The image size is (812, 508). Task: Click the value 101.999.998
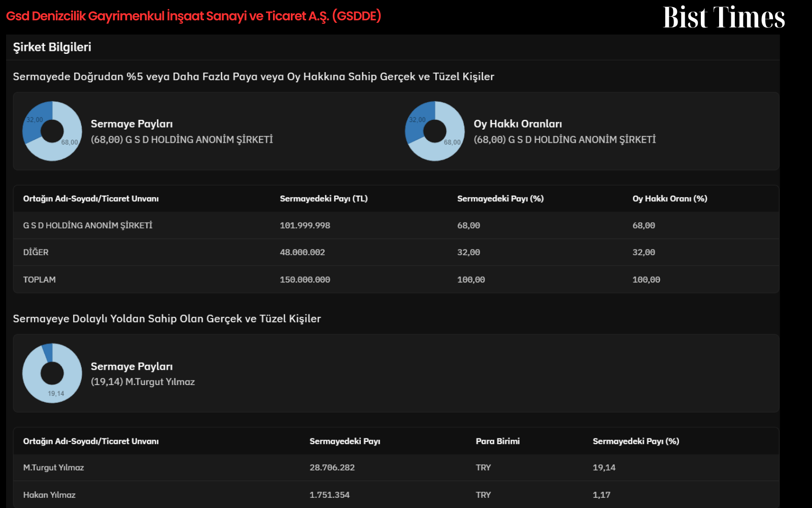[x=305, y=226]
